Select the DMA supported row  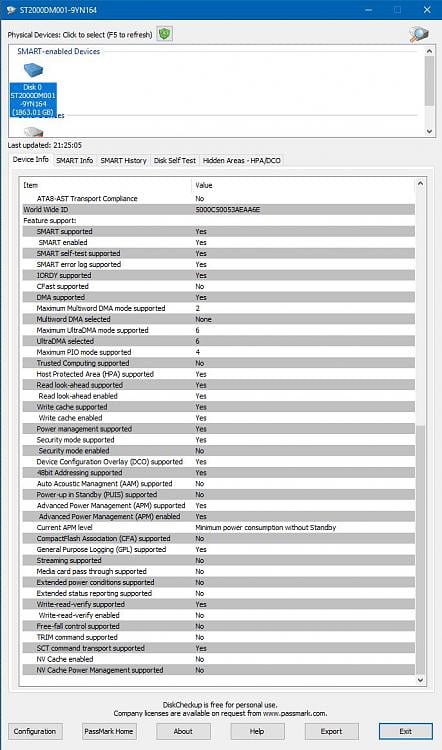coord(218,298)
